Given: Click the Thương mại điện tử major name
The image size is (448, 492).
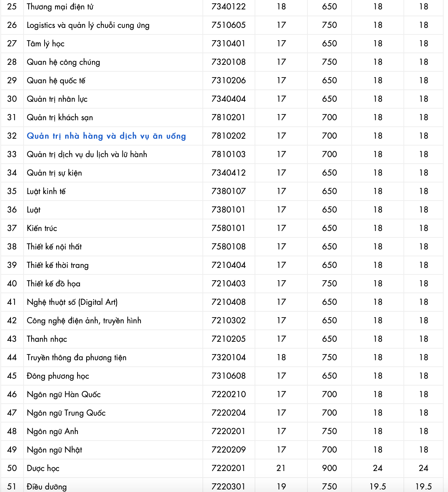Looking at the screenshot, I should pos(60,7).
